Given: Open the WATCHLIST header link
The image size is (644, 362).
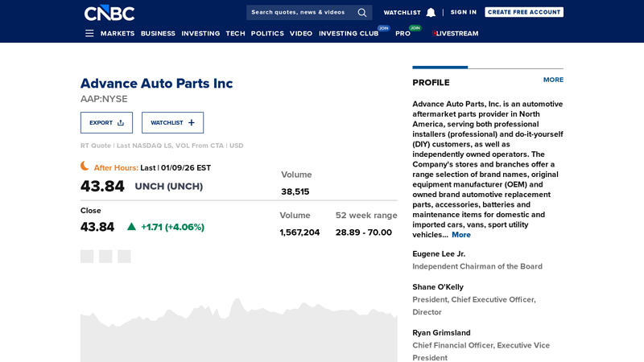Looking at the screenshot, I should 402,13.
